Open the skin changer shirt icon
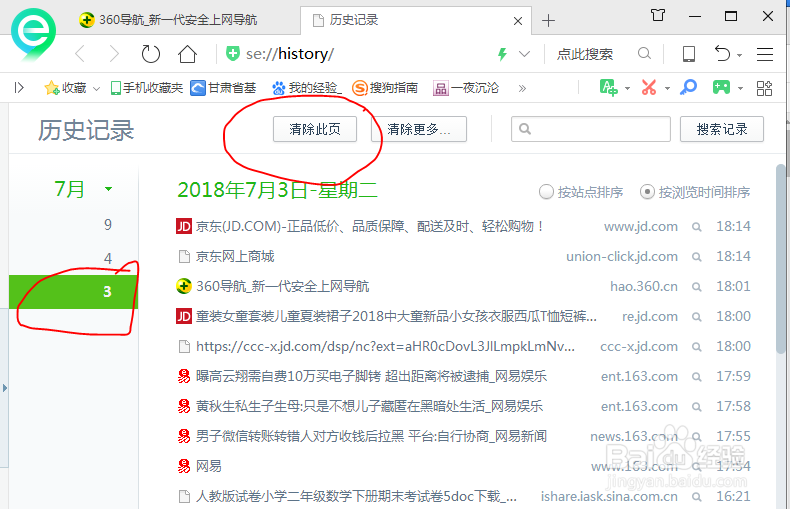The image size is (790, 509). [657, 15]
